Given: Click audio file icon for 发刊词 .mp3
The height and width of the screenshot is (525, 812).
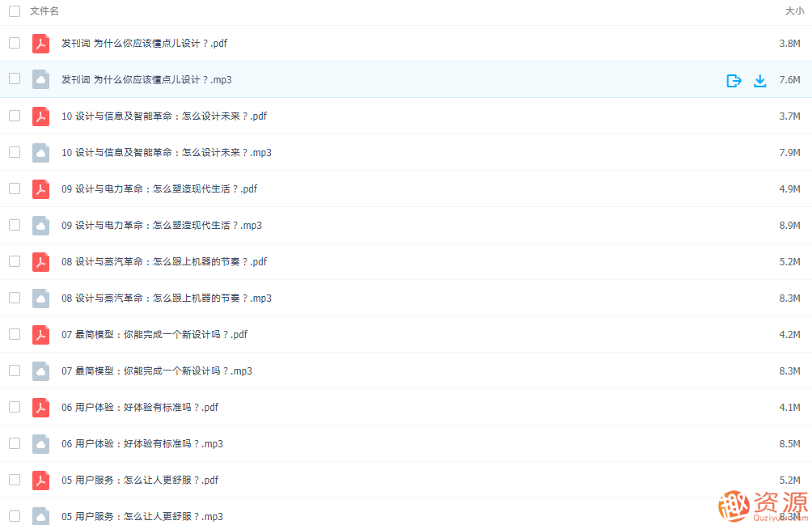Looking at the screenshot, I should pos(40,80).
